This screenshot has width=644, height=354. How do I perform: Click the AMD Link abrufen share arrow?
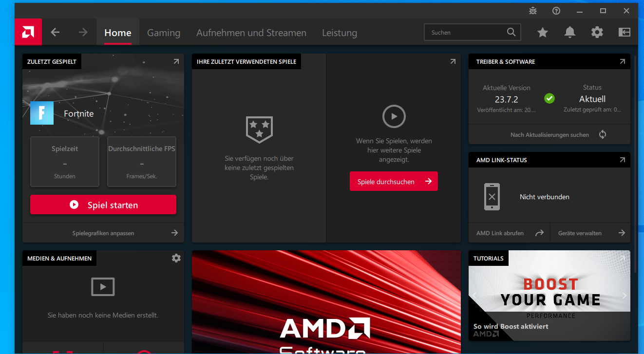coord(539,233)
